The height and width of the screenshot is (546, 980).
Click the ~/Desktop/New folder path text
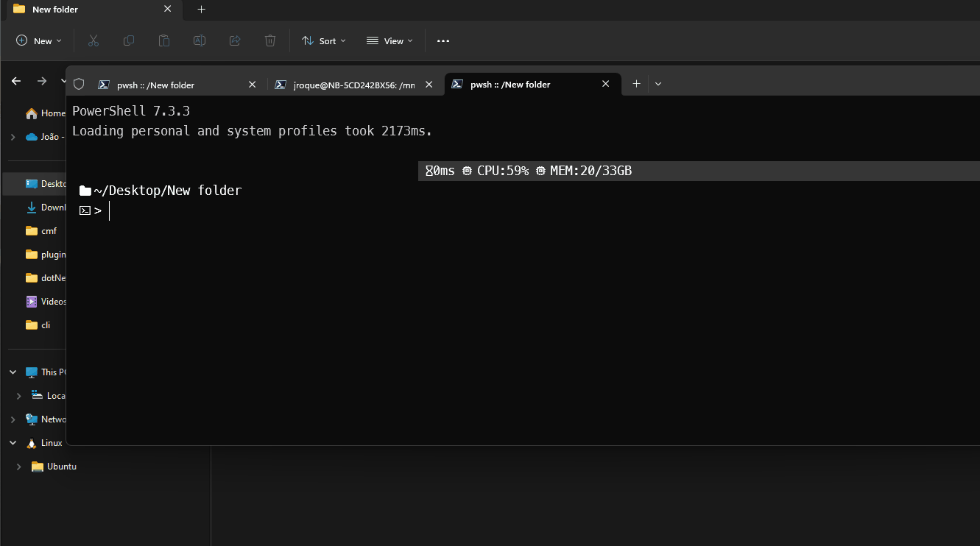click(168, 191)
